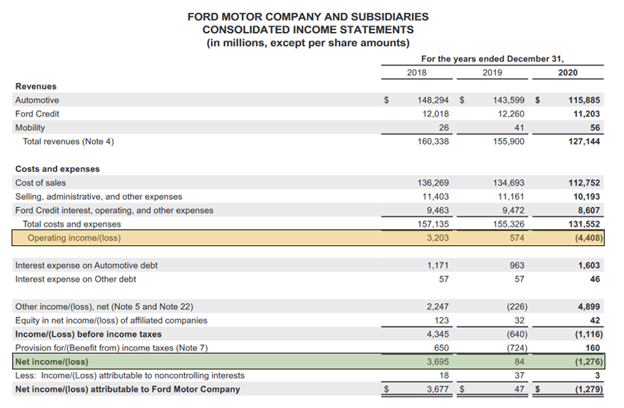The image size is (624, 408).
Task: Select Total revenues 2019 value 155,900
Action: coord(509,141)
